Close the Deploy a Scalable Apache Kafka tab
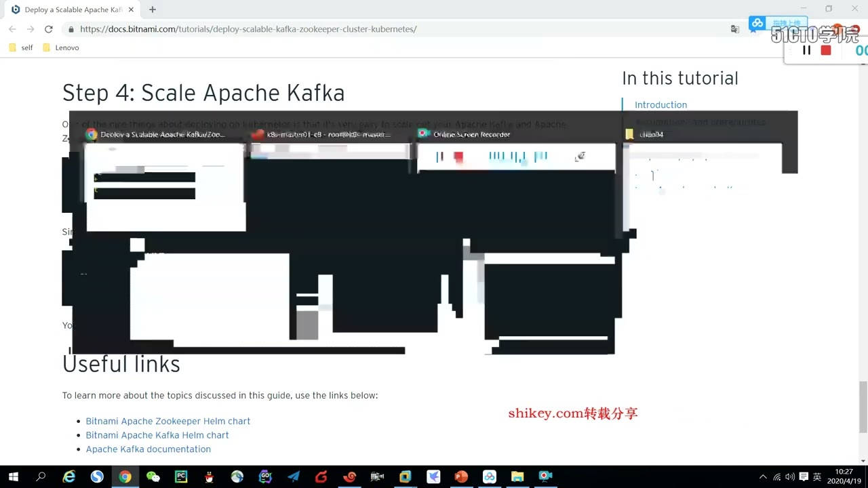 pos(131,9)
